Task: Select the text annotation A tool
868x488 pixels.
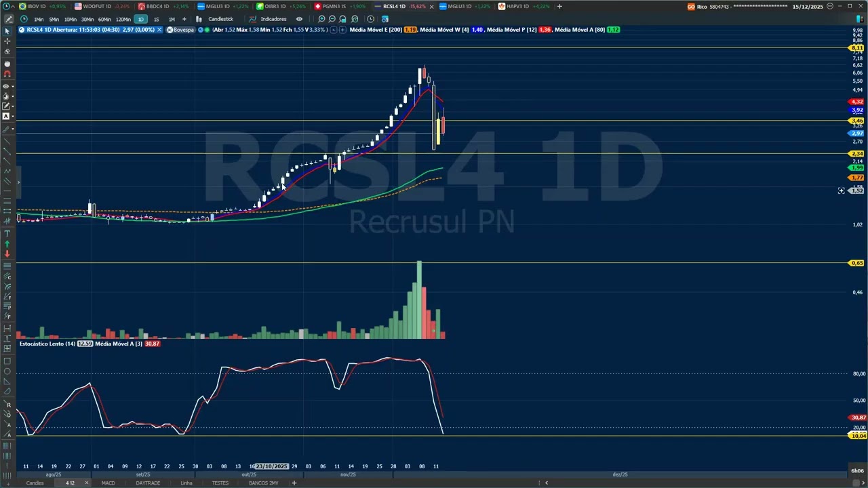Action: coord(6,117)
